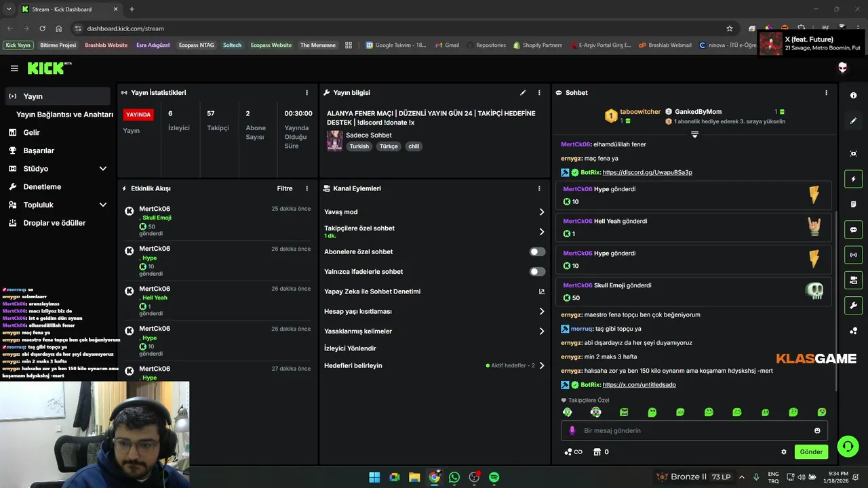Open Spotify from the taskbar

(x=494, y=477)
